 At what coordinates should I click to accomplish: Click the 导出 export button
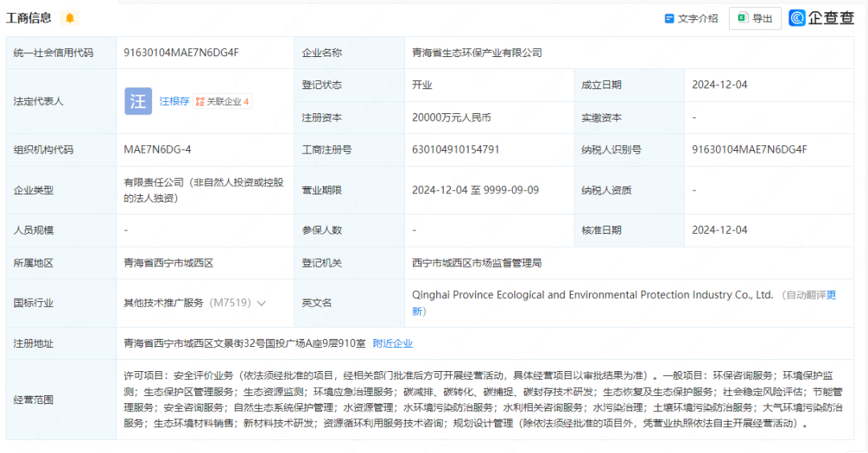[x=755, y=18]
